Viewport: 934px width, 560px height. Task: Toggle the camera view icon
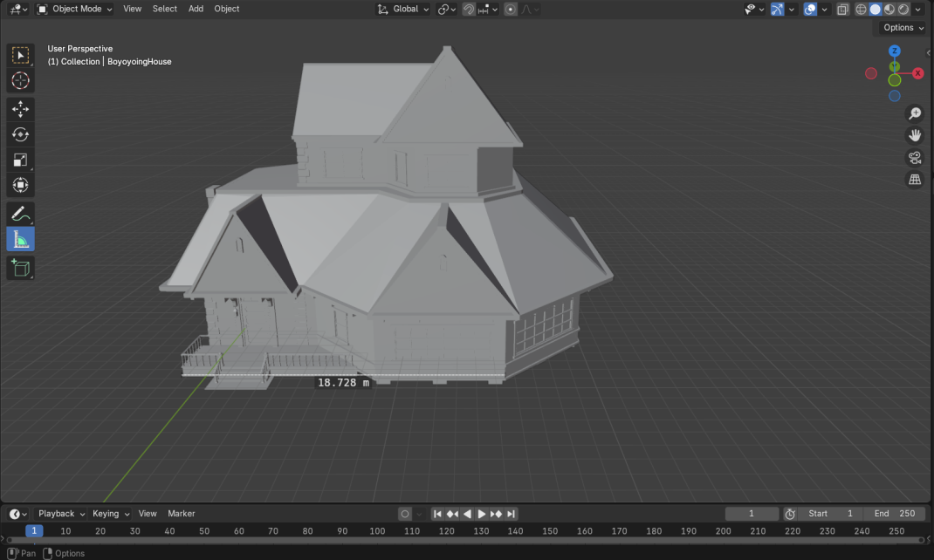click(x=915, y=157)
